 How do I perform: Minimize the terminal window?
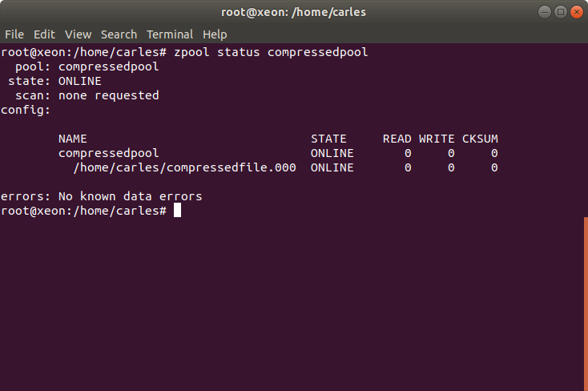[x=545, y=12]
